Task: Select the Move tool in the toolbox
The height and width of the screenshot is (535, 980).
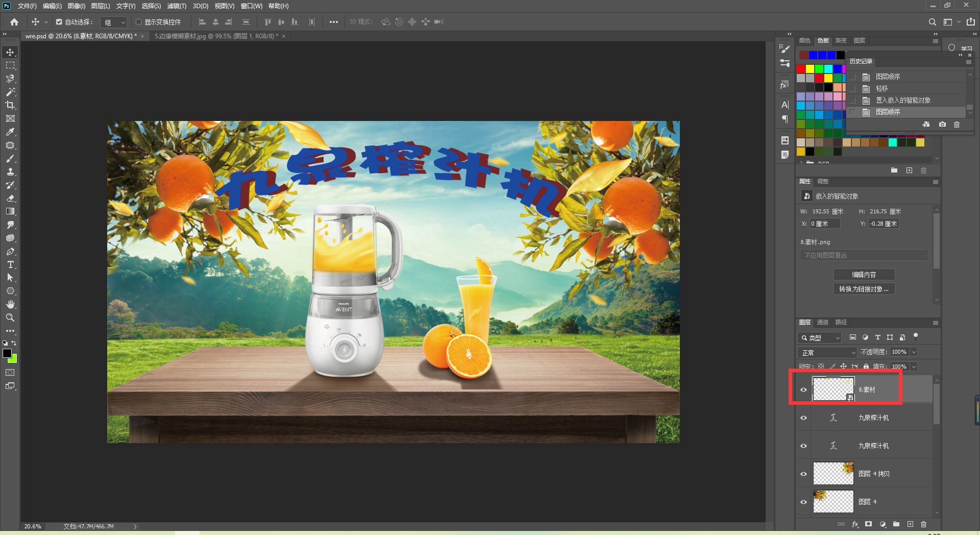Action: coord(10,52)
